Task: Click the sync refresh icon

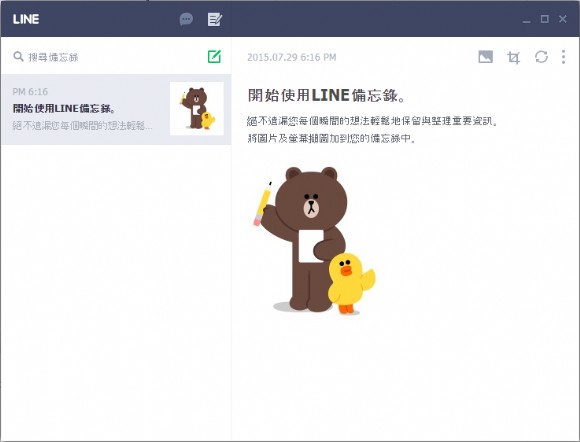Action: coord(541,57)
